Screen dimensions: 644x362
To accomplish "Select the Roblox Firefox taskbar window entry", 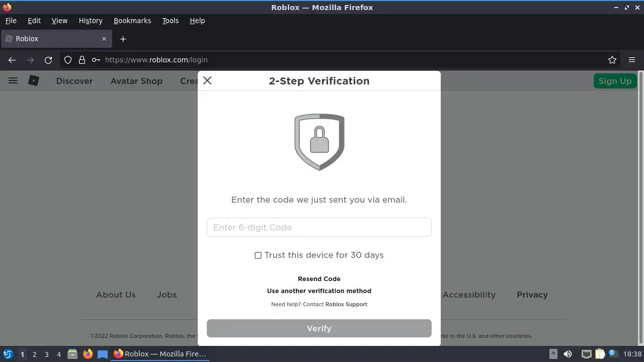I will point(160,354).
